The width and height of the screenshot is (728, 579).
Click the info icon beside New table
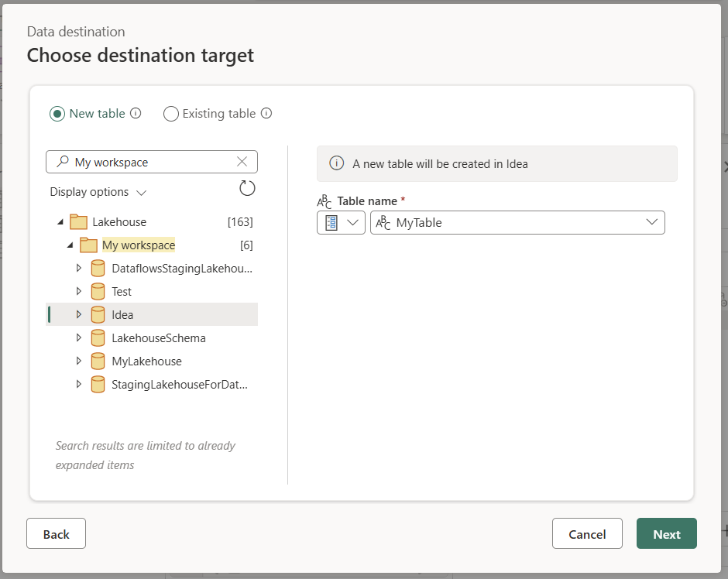136,113
